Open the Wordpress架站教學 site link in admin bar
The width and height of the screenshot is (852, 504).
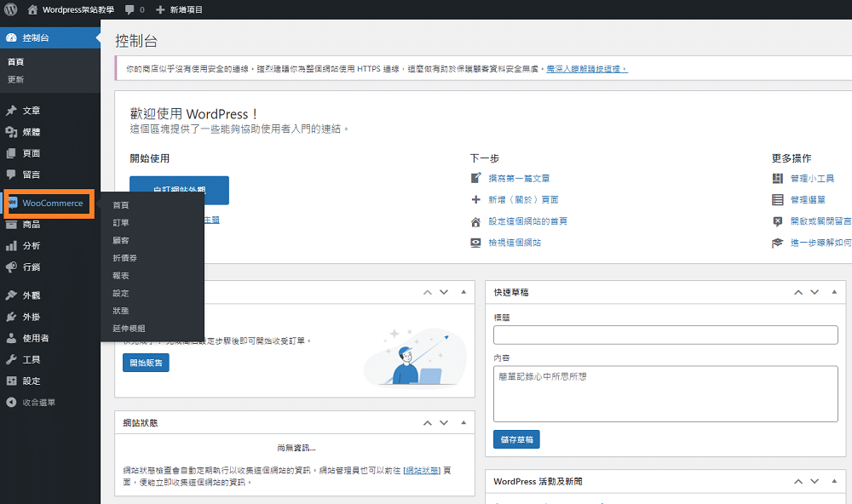point(71,9)
